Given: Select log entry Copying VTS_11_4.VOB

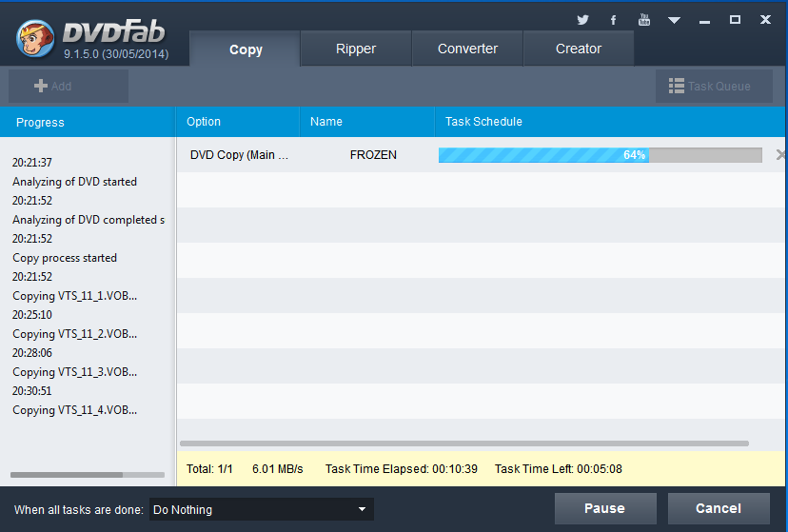Looking at the screenshot, I should 74,410.
